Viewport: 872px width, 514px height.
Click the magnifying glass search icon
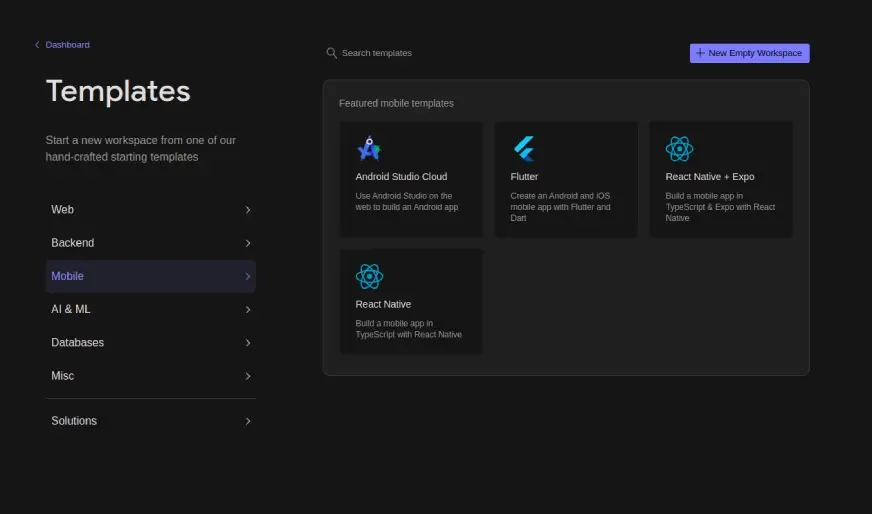pos(332,53)
